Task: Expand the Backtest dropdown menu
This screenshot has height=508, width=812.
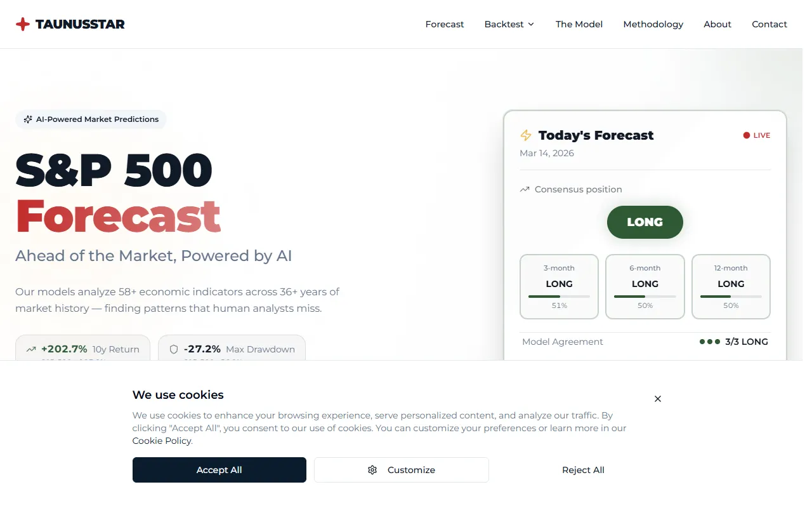Action: 509,24
